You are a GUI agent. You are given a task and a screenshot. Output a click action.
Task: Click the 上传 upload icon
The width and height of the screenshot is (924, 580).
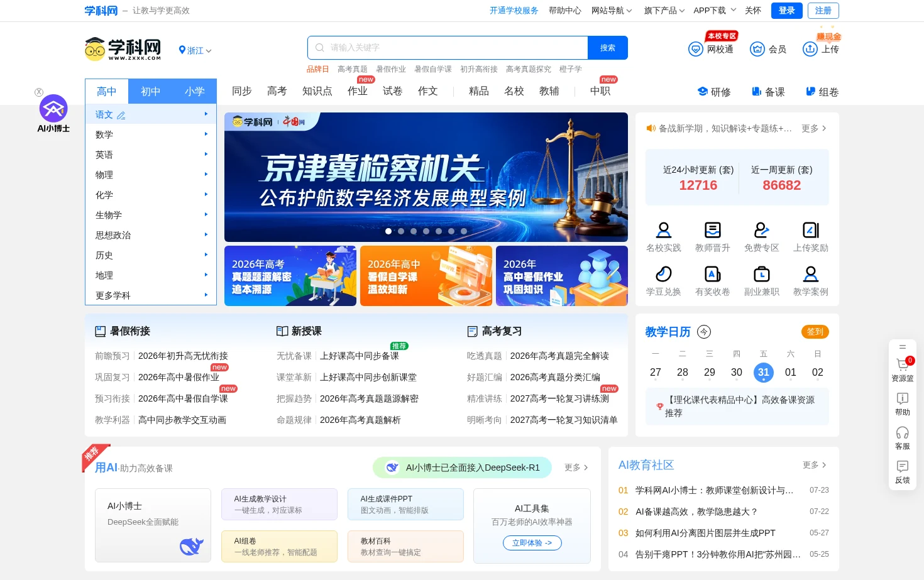click(810, 49)
